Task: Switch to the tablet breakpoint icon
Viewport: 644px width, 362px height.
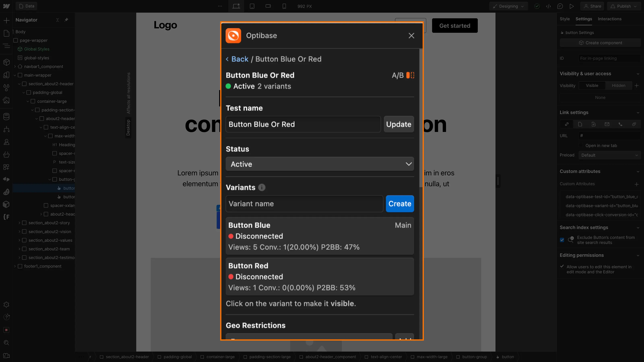Action: click(252, 6)
